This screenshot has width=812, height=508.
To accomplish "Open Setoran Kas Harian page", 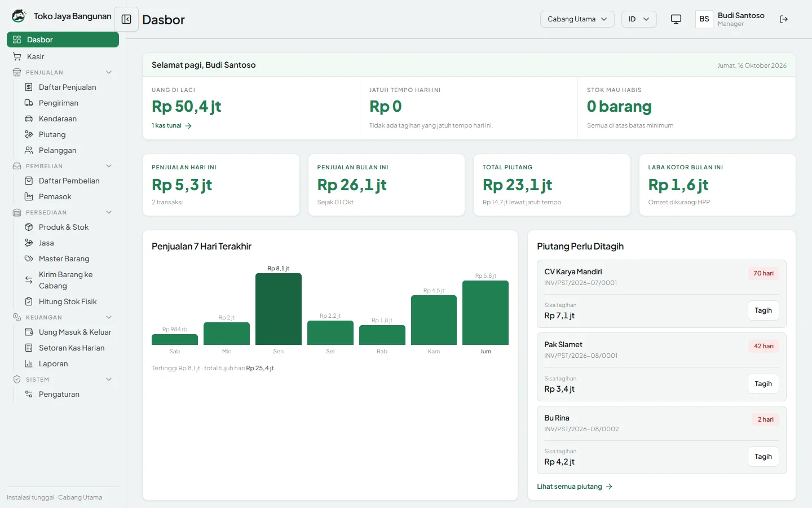I will (x=69, y=348).
